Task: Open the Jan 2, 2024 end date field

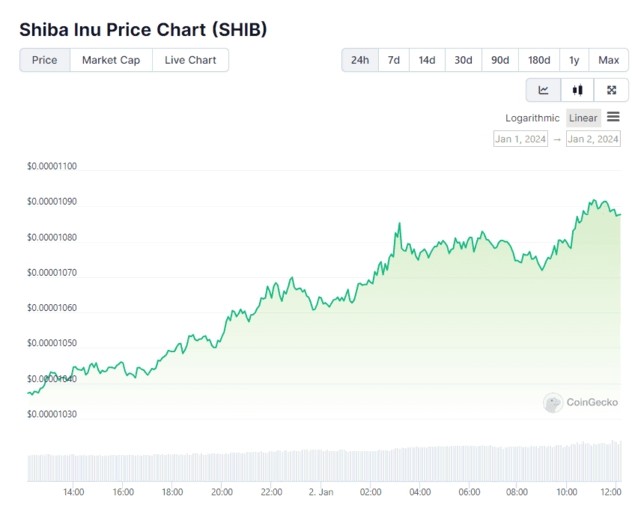Action: coord(593,139)
